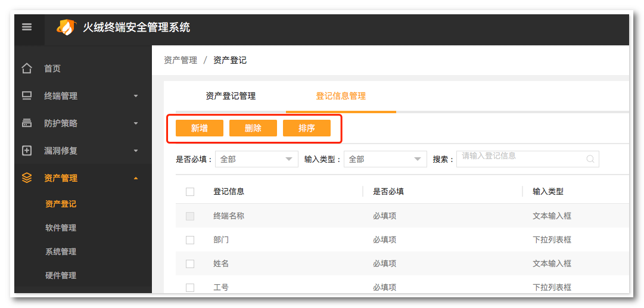
Task: Check the 姓名 row checkbox
Action: point(190,264)
